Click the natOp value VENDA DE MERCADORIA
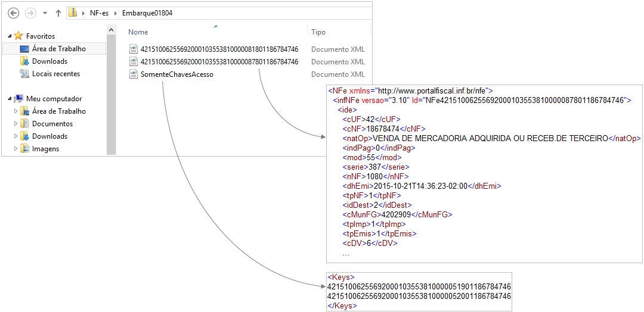The height and width of the screenshot is (312, 644). pos(490,139)
